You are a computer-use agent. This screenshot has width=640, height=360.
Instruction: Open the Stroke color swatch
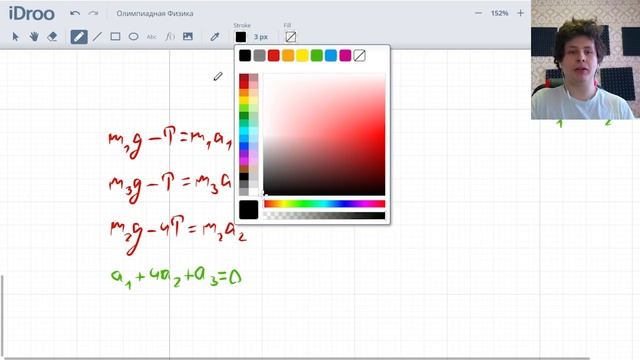click(241, 37)
